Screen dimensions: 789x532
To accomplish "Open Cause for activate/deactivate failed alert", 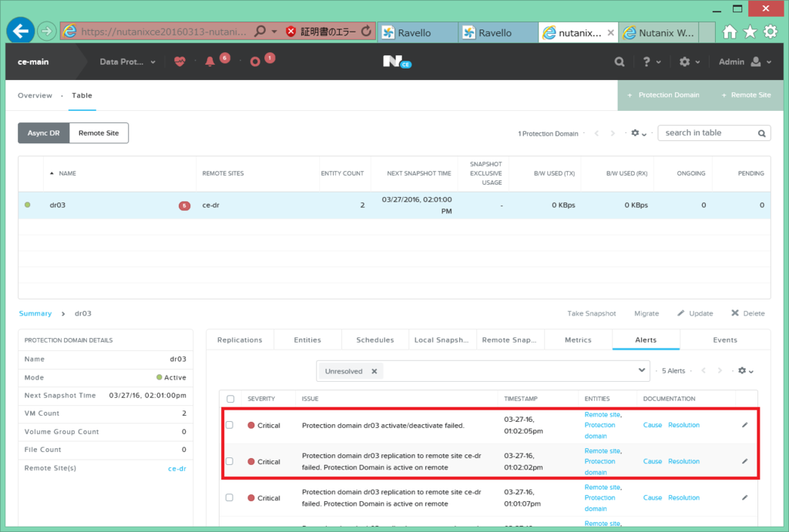I will point(652,425).
